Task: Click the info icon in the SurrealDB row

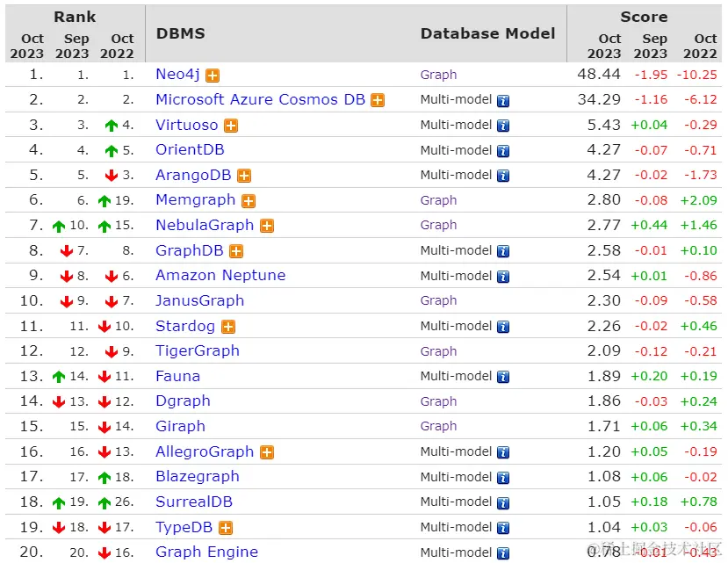Action: [503, 502]
